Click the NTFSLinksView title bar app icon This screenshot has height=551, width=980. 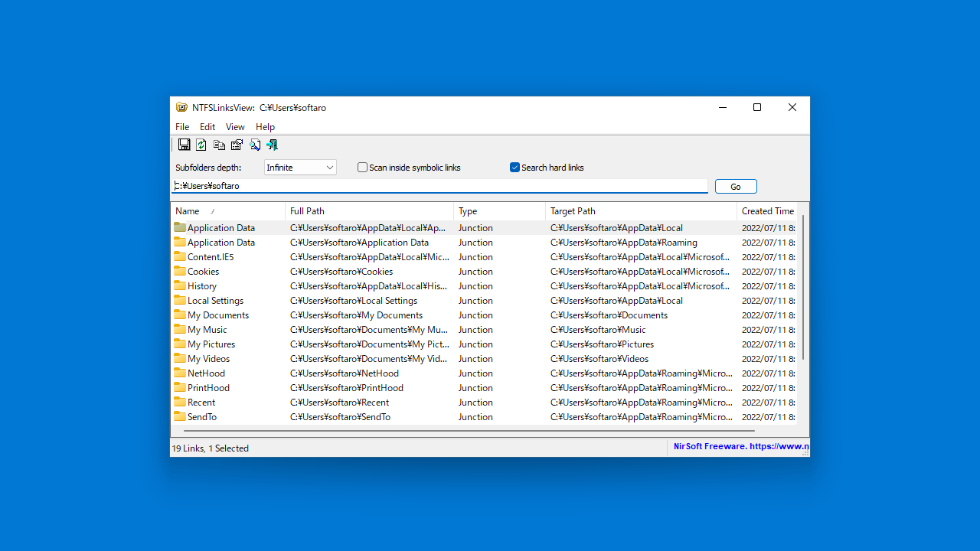[181, 108]
